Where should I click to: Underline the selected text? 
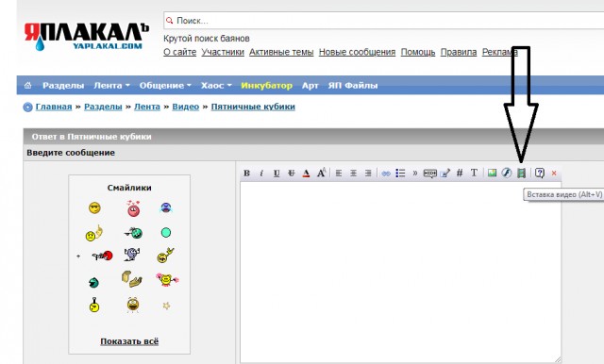click(x=277, y=174)
